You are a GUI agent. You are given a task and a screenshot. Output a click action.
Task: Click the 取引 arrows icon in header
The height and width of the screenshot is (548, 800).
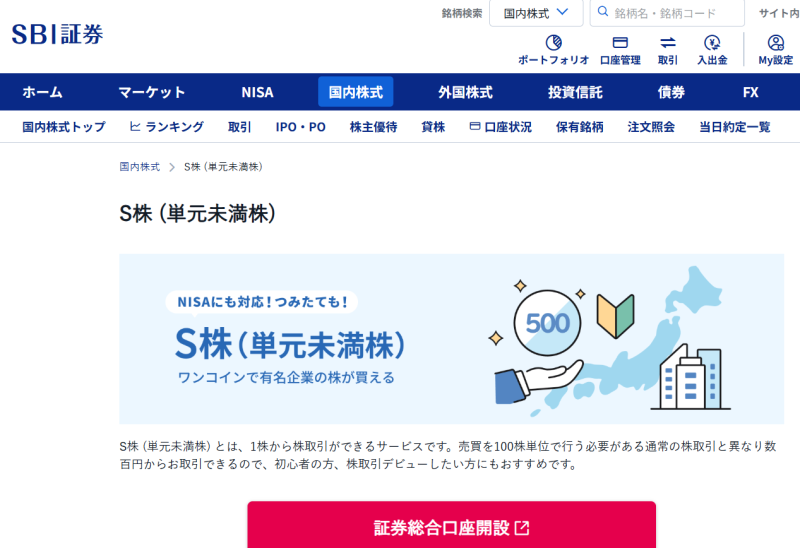click(x=667, y=42)
